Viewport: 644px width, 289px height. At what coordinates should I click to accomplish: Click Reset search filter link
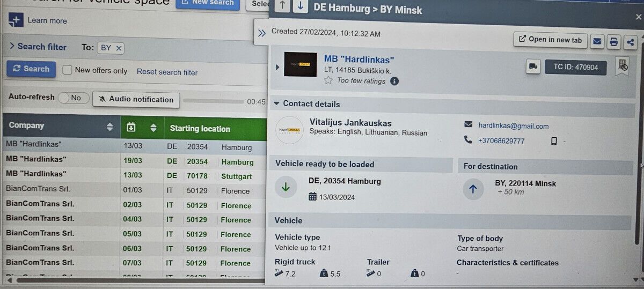pos(167,72)
